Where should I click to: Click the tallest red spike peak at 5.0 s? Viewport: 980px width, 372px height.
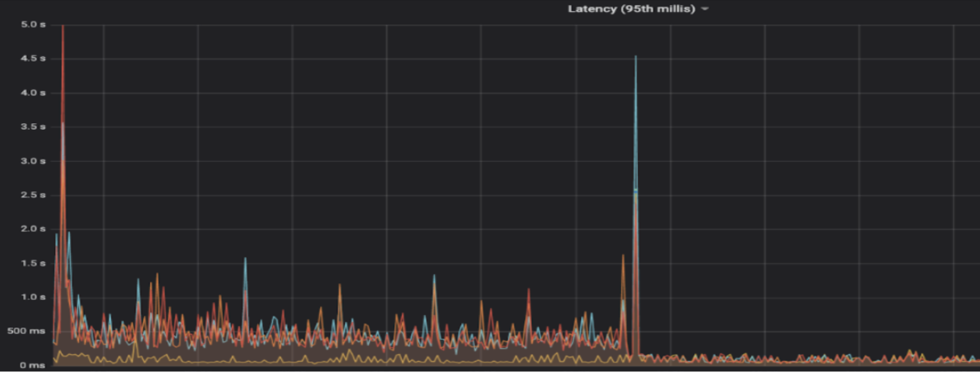(x=63, y=27)
